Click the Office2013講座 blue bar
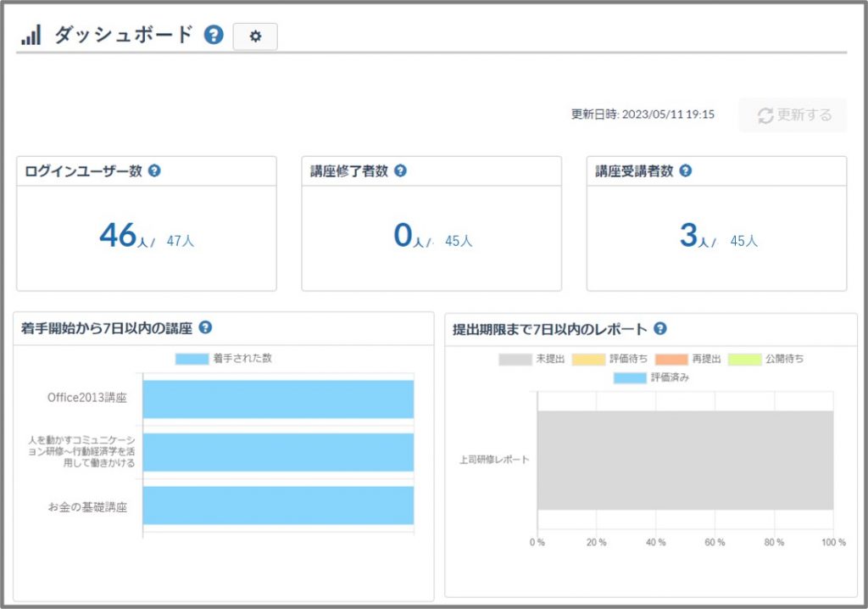Viewport: 868px width, 609px height. (278, 399)
